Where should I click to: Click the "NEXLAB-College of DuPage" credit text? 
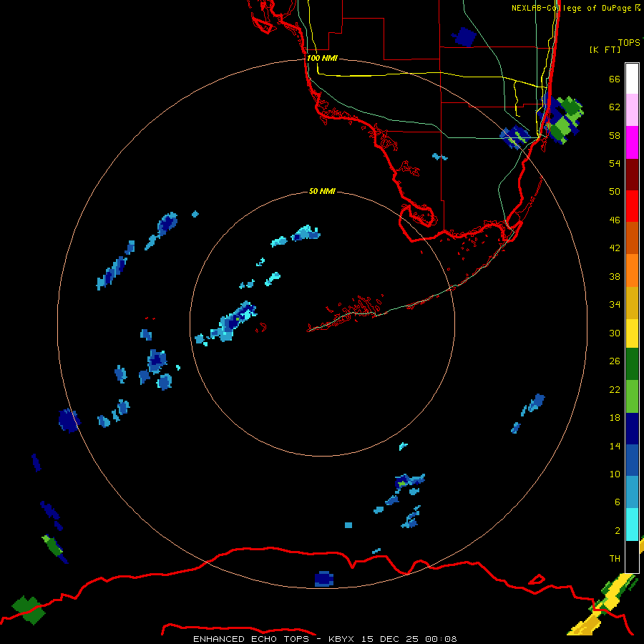point(571,8)
